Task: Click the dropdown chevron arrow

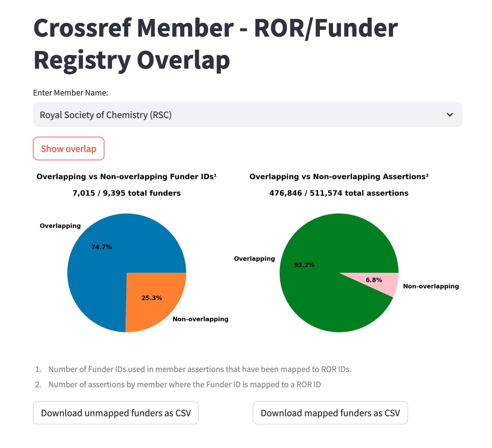Action: pyautogui.click(x=450, y=115)
